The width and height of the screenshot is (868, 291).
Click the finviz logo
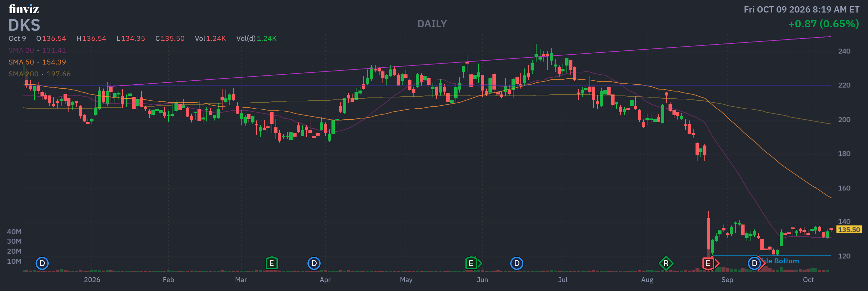tap(24, 9)
